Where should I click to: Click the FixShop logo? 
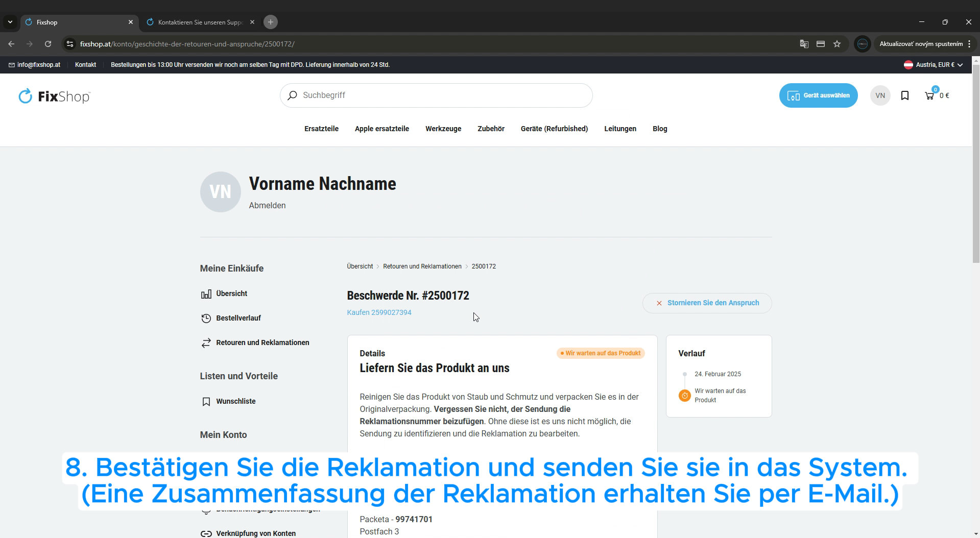(x=54, y=96)
